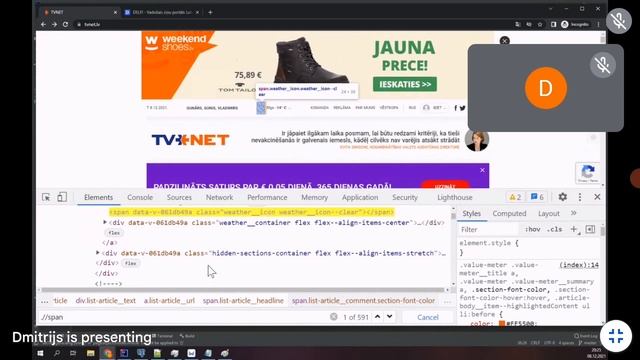Open the (index):14 stylesheet link
This screenshot has height=360, width=640.
point(579,265)
